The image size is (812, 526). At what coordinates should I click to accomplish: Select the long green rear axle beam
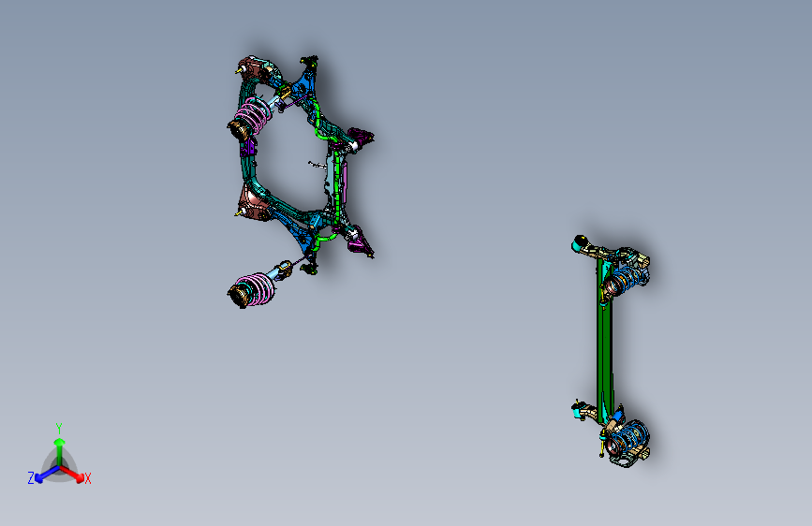tap(604, 339)
